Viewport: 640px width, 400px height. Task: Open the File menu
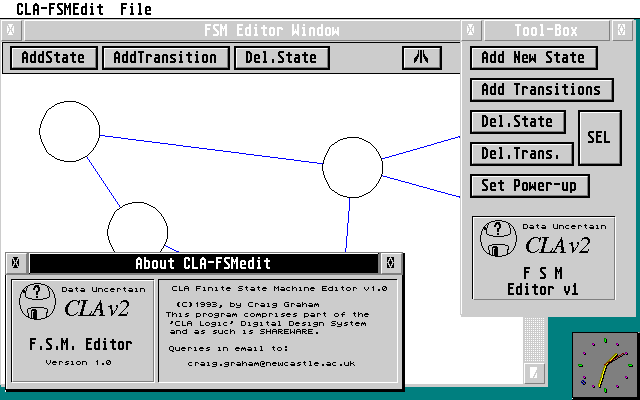tap(135, 9)
